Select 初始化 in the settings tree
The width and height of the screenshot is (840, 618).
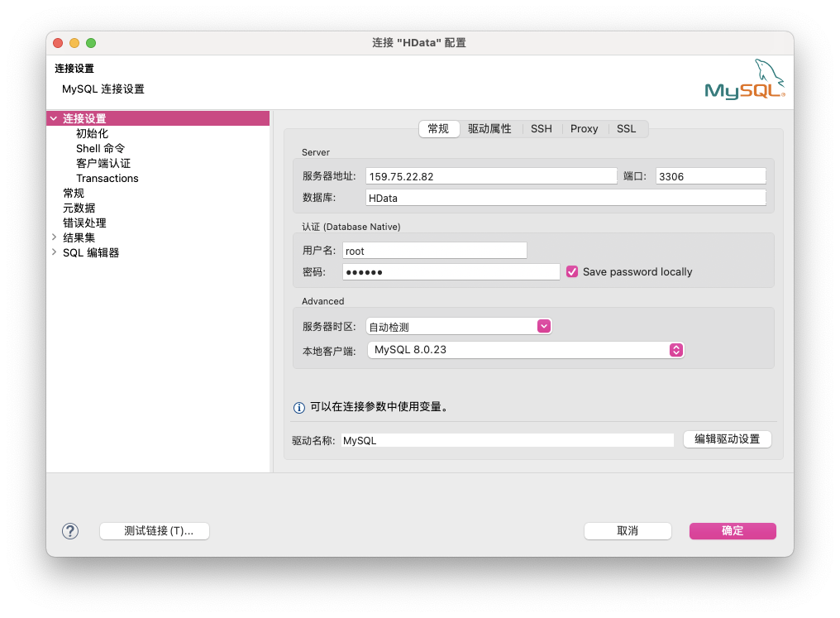92,133
